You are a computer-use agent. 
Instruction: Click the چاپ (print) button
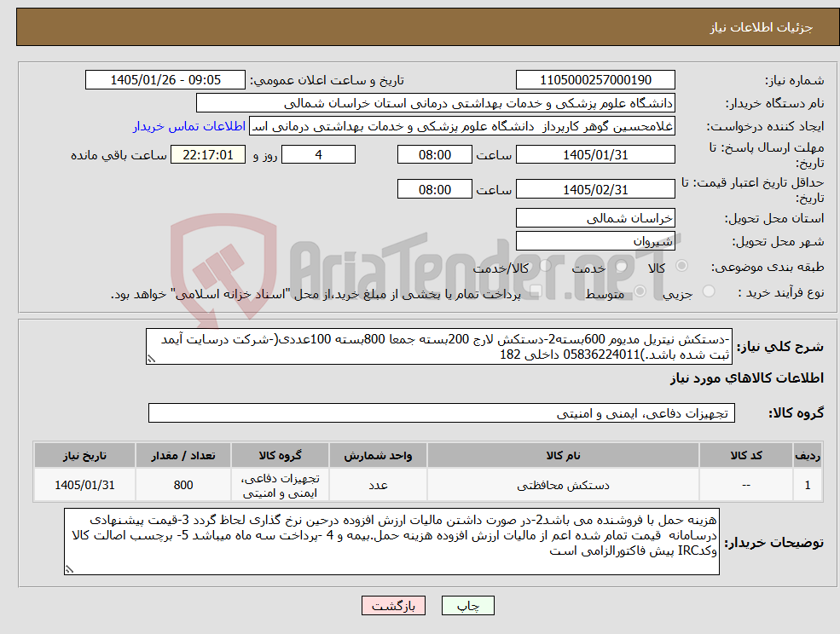467,606
